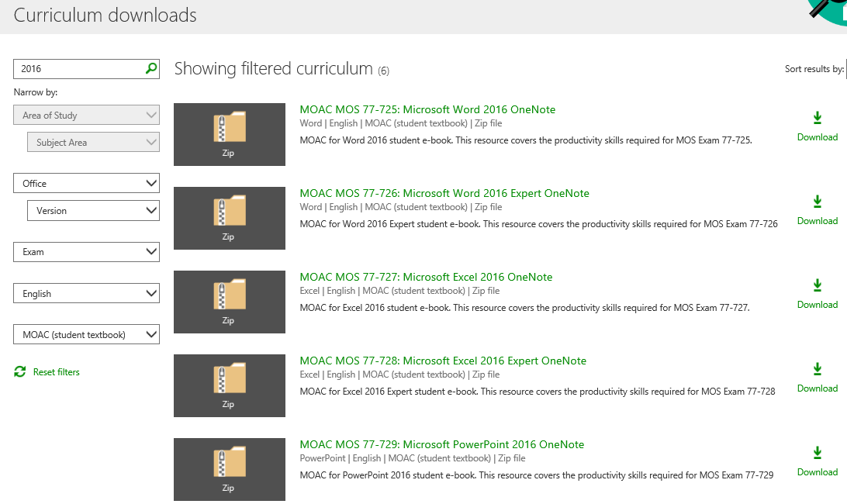Click download arrow icon for MOS 77-727
The width and height of the screenshot is (847, 504).
tap(818, 285)
